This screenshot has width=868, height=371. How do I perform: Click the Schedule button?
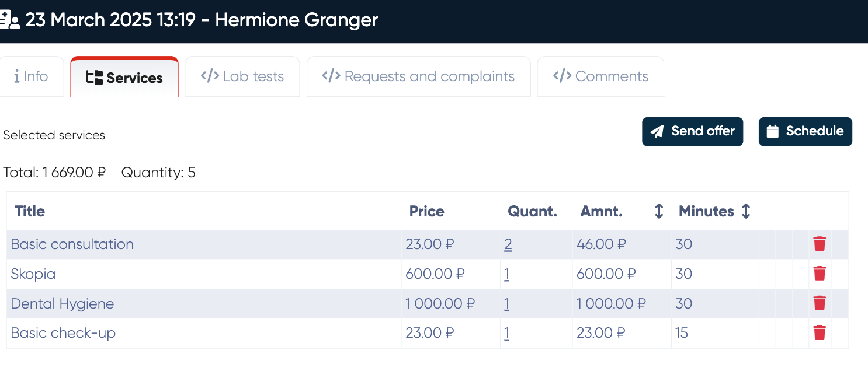(805, 131)
